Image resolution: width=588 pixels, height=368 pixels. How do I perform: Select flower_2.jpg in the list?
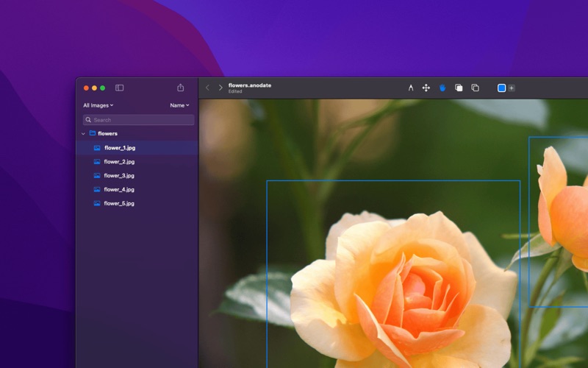click(137, 162)
